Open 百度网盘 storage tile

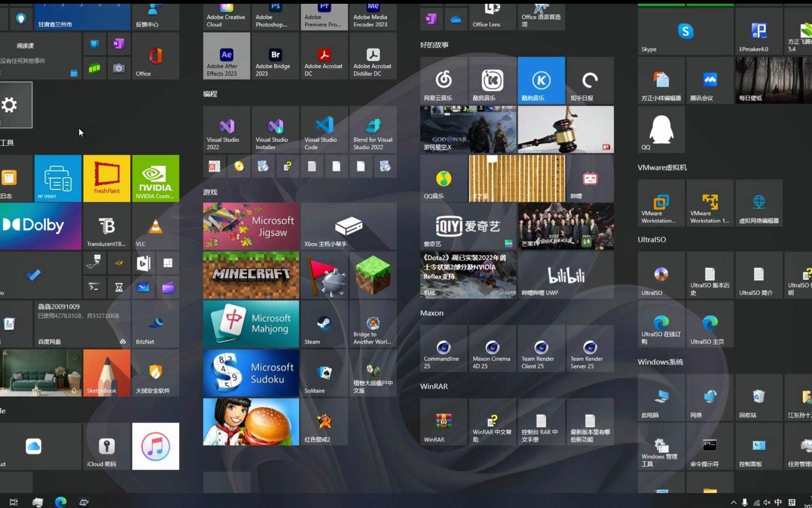click(82, 324)
